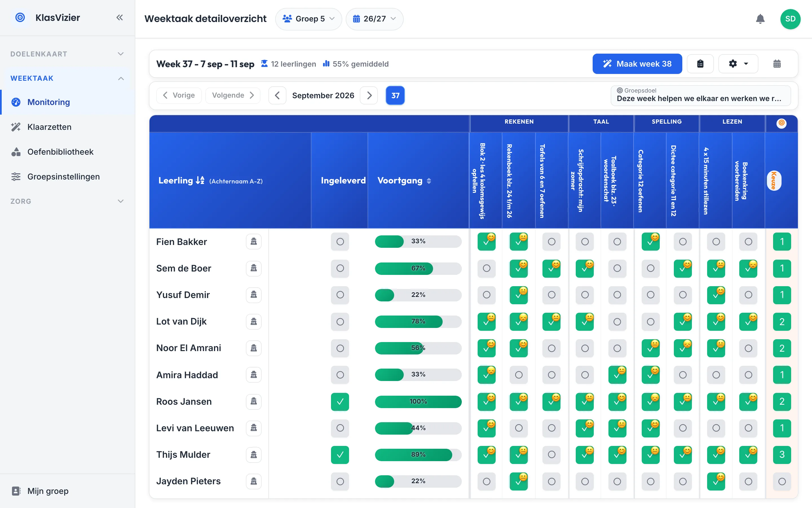Click the Vorige button
Image resolution: width=812 pixels, height=508 pixels.
179,95
